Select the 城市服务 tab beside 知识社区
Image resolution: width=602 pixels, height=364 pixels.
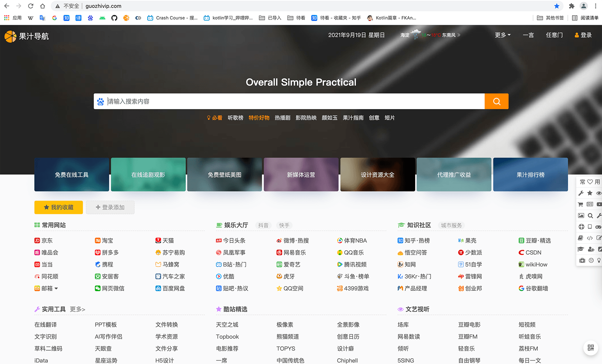click(x=451, y=225)
